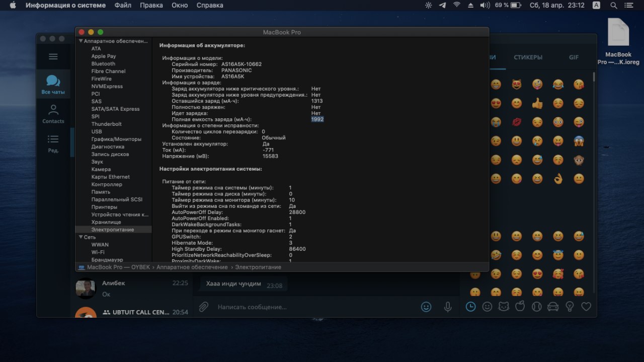The image size is (644, 362).
Task: Open the Алибек chat
Action: (131, 288)
